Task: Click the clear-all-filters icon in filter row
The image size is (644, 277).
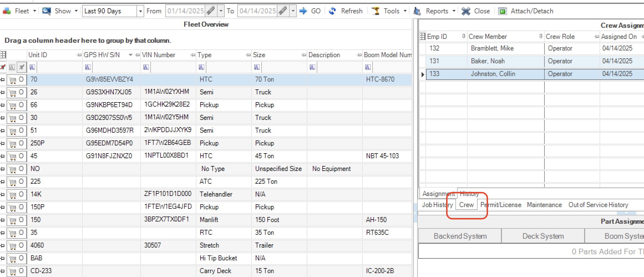Action: tap(3, 67)
